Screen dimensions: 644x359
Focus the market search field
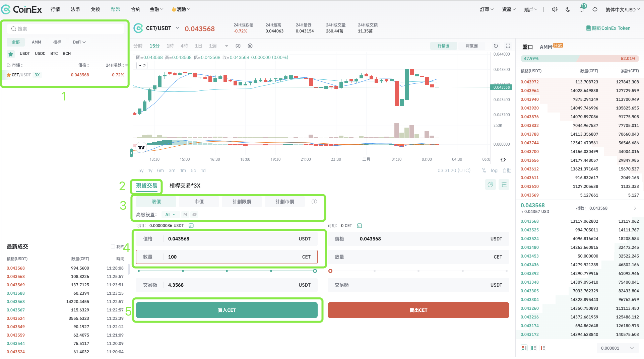pos(65,29)
